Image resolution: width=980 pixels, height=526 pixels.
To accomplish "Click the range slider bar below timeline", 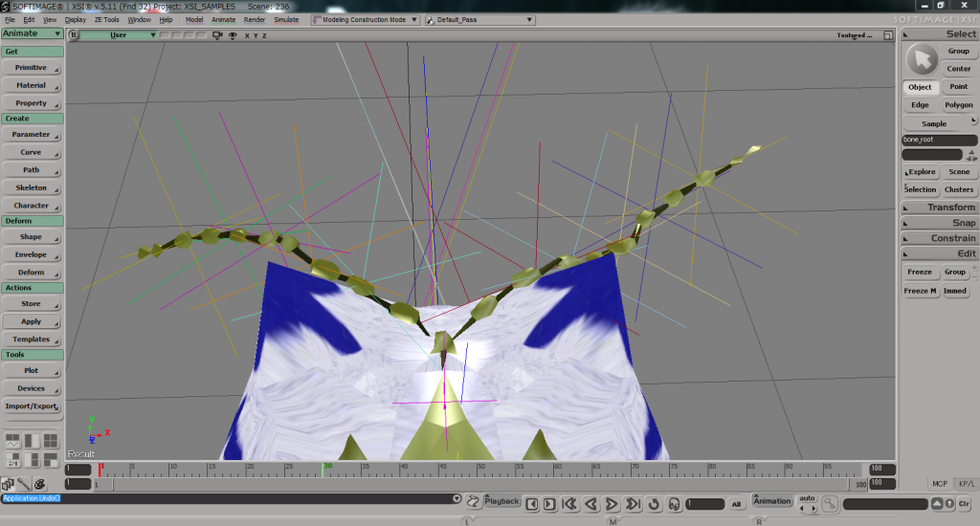I will tap(480, 484).
